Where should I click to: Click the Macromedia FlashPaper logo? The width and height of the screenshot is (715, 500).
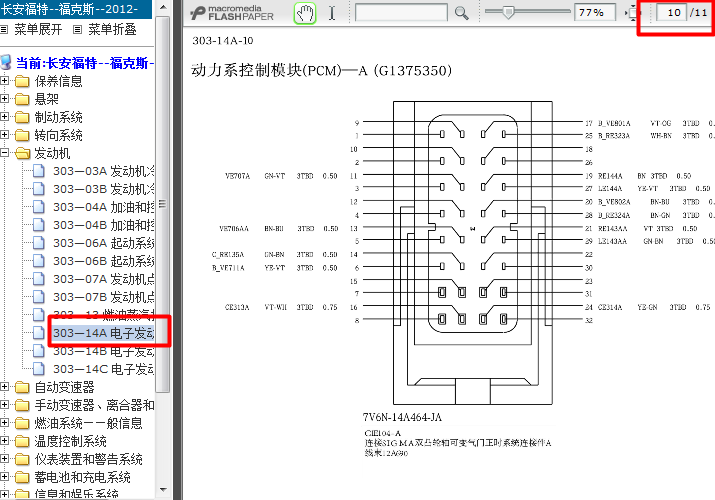coord(232,13)
